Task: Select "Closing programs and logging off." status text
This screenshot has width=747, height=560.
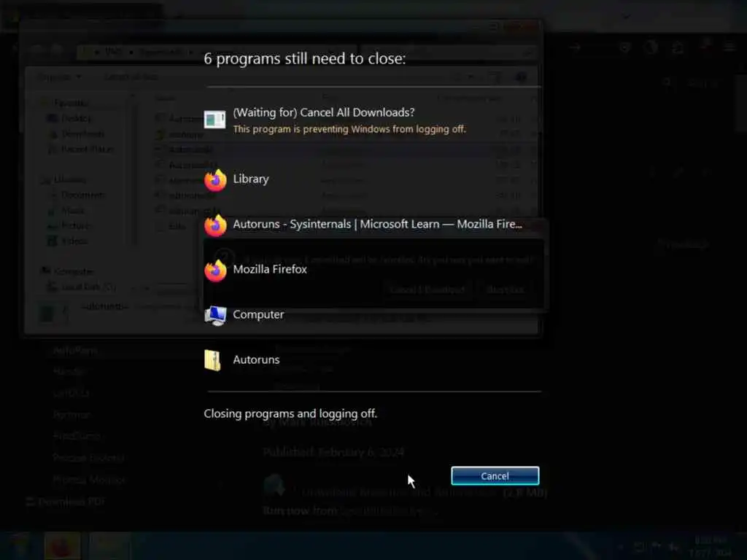Action: (290, 413)
